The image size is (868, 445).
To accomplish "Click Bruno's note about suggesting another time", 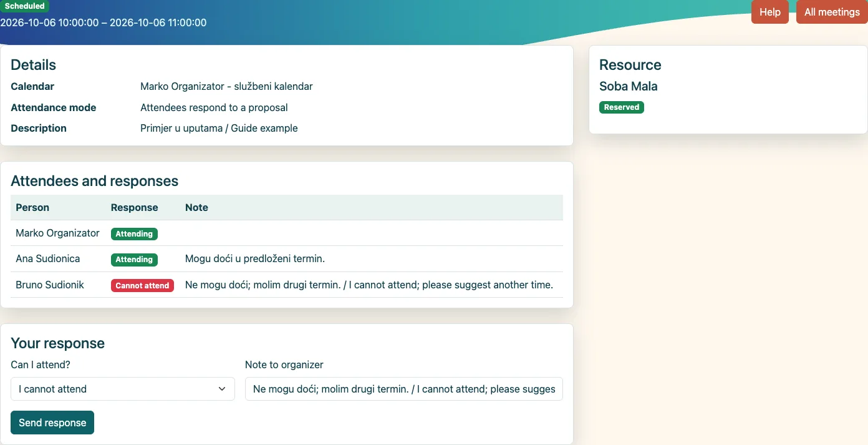I will click(369, 285).
